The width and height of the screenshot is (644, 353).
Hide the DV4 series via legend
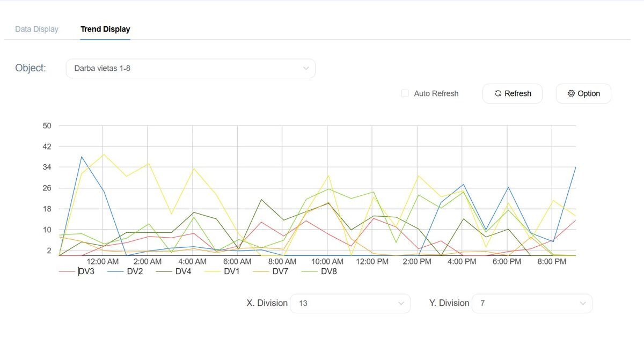click(184, 271)
